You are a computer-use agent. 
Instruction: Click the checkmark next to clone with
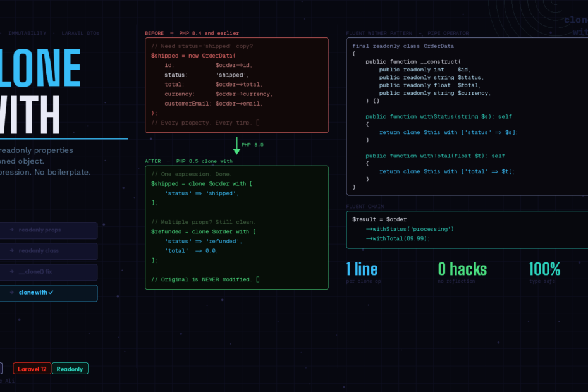pos(51,293)
